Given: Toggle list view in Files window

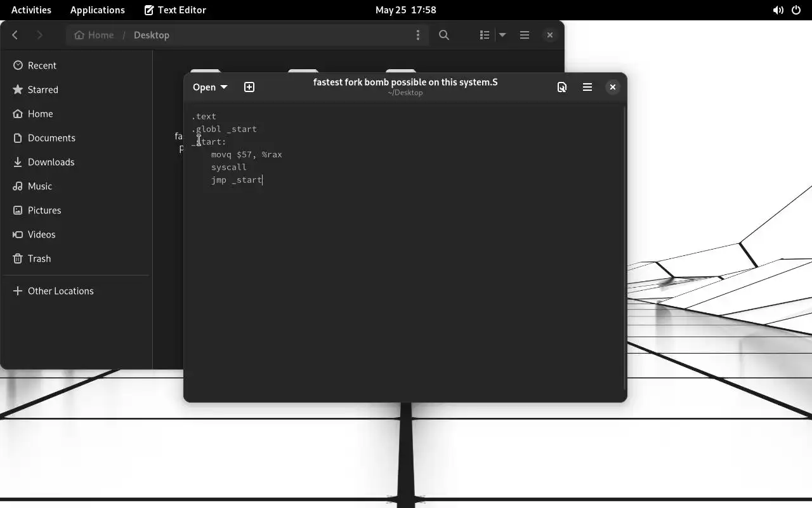Looking at the screenshot, I should [485, 35].
